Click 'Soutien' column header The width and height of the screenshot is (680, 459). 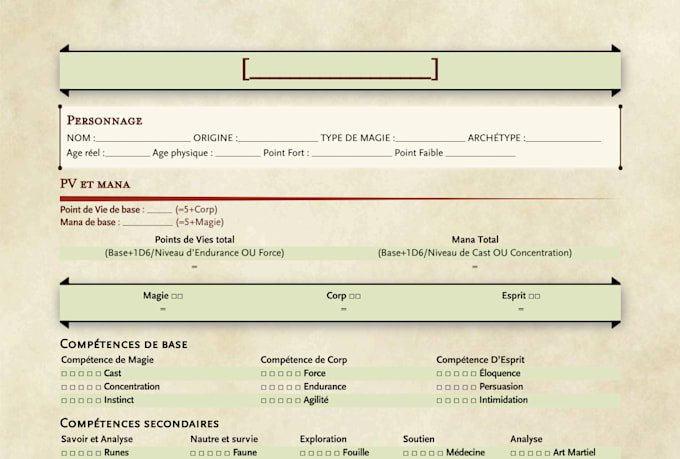point(418,439)
